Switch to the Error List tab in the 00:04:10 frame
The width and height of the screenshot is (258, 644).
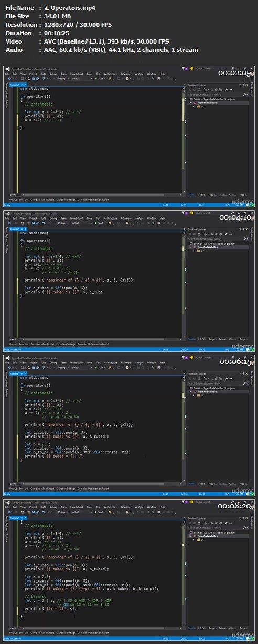click(24, 344)
